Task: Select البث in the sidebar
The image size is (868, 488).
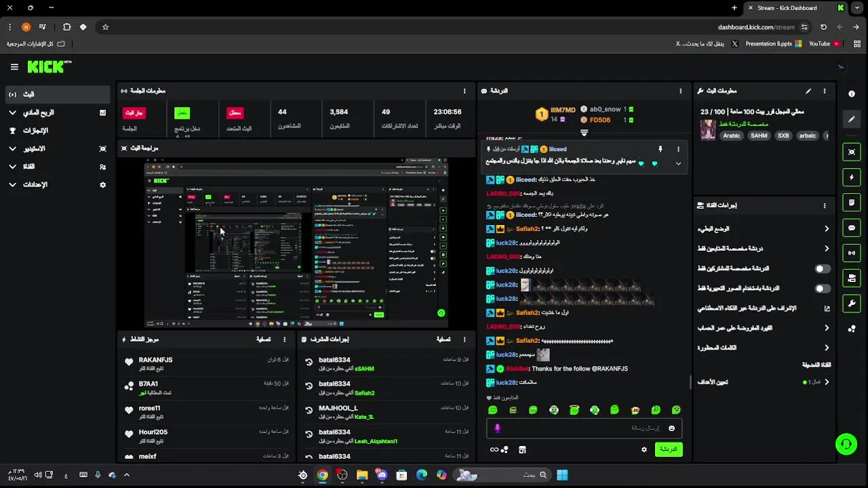Action: pyautogui.click(x=57, y=94)
